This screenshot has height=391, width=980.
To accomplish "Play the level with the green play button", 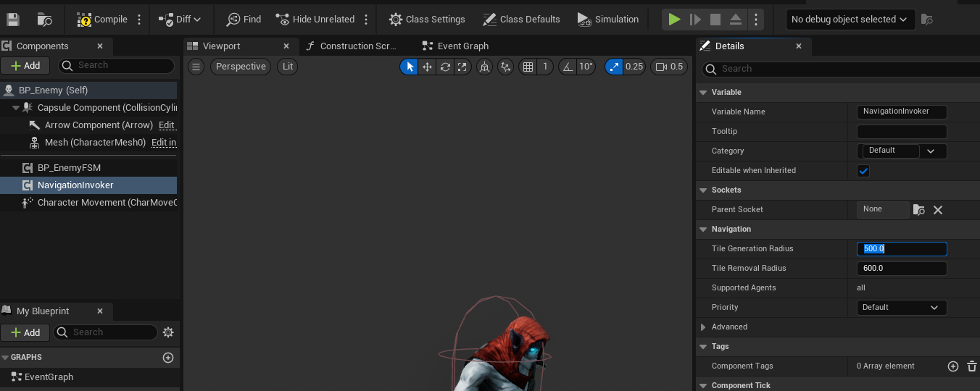I will tap(674, 20).
